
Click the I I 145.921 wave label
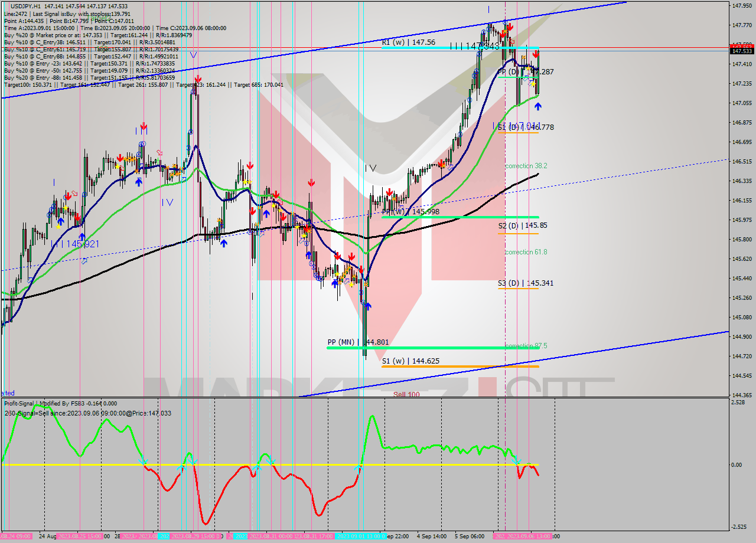[x=76, y=244]
